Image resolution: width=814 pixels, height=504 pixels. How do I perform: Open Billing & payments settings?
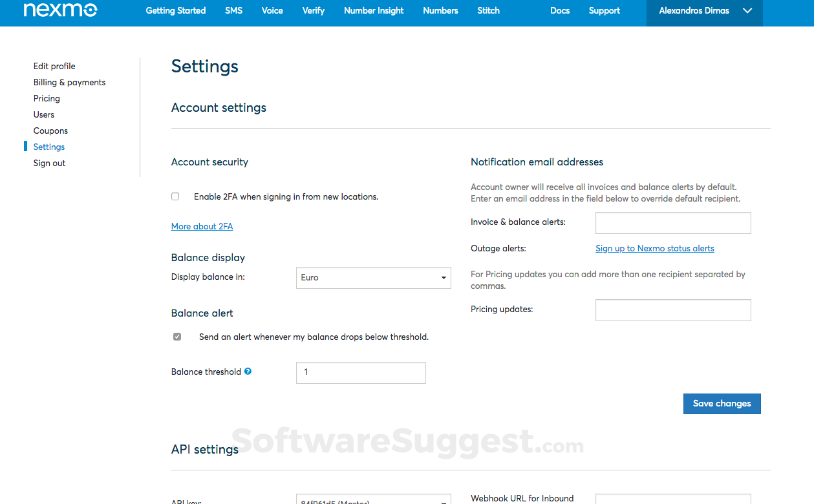point(69,82)
